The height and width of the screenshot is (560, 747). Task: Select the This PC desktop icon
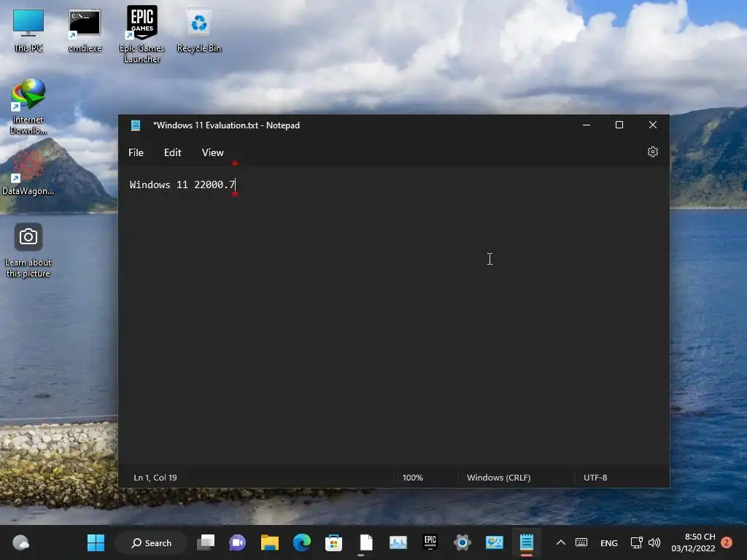(x=28, y=31)
